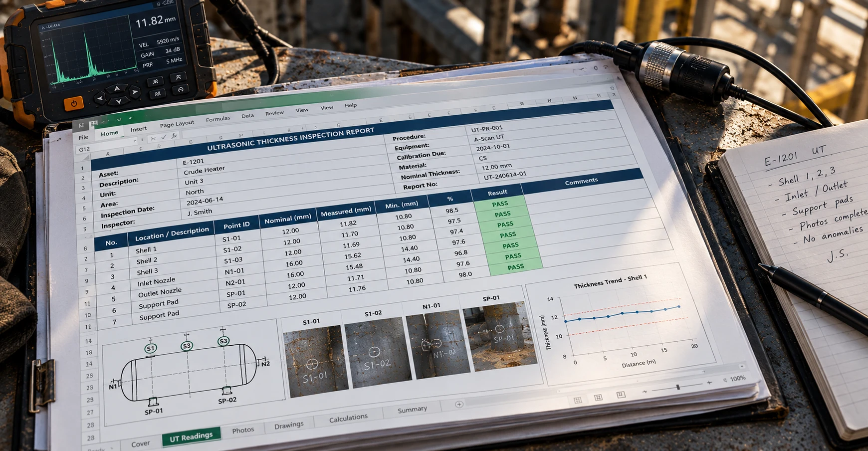The image size is (868, 451).
Task: Click the Save icon in the Excel title bar
Action: [x=93, y=124]
